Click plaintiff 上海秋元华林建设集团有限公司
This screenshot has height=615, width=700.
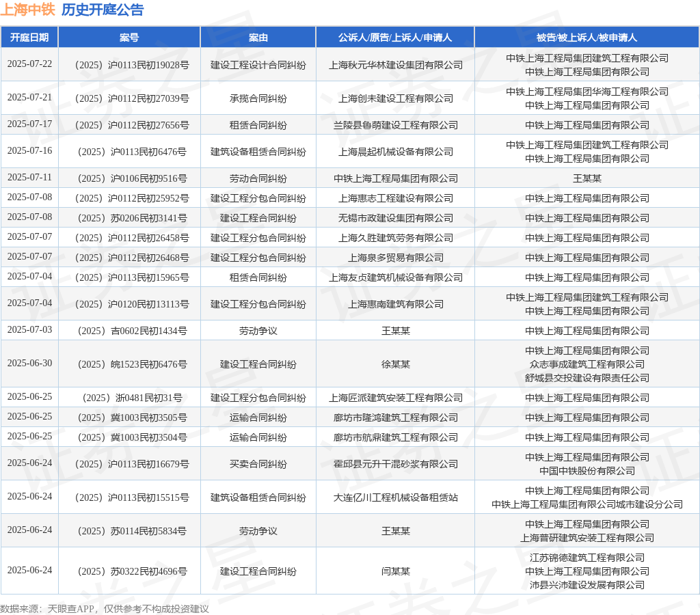(x=396, y=65)
